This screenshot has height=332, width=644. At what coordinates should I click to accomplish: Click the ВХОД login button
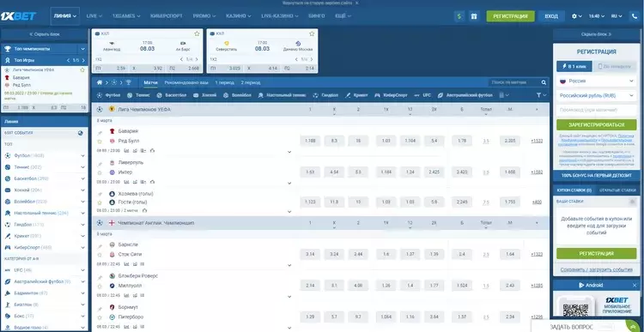click(x=551, y=16)
